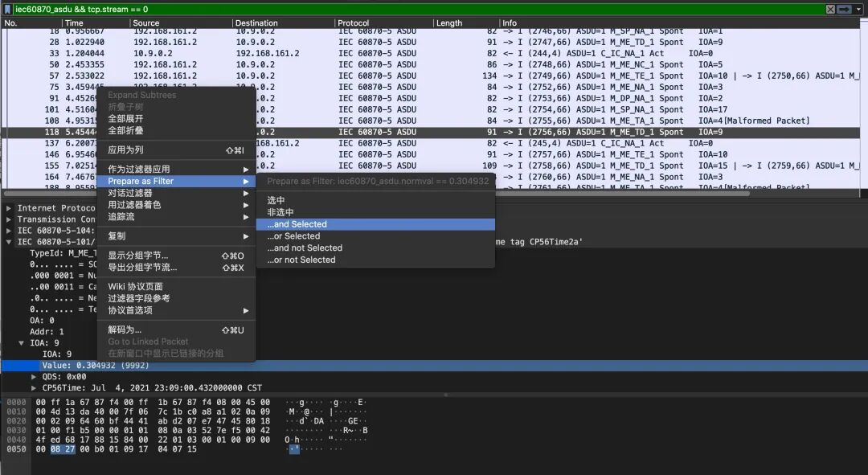Choose 应用为列 from the context menu
The height and width of the screenshot is (475, 868).
tap(176, 150)
